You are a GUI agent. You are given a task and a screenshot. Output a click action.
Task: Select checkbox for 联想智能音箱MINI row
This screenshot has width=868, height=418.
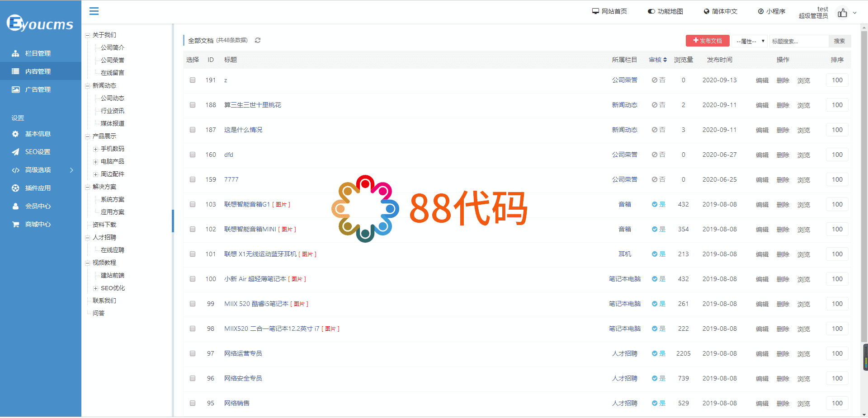click(193, 229)
